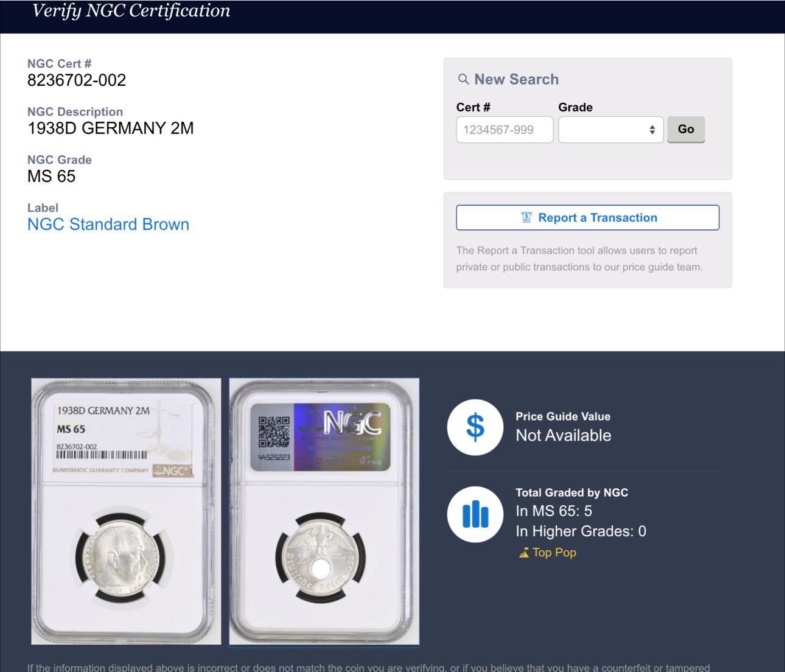Viewport: 785px width, 672px height.
Task: Click the In MS 65: 5 count
Action: click(554, 511)
